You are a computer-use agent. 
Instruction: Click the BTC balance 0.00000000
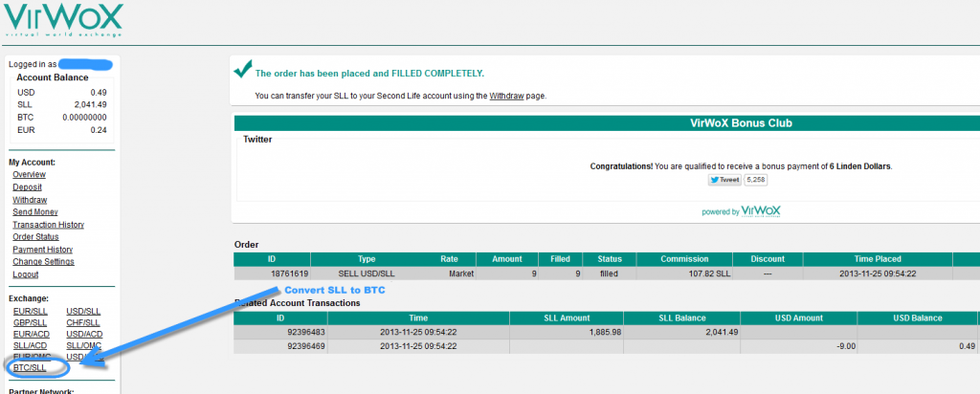click(84, 118)
